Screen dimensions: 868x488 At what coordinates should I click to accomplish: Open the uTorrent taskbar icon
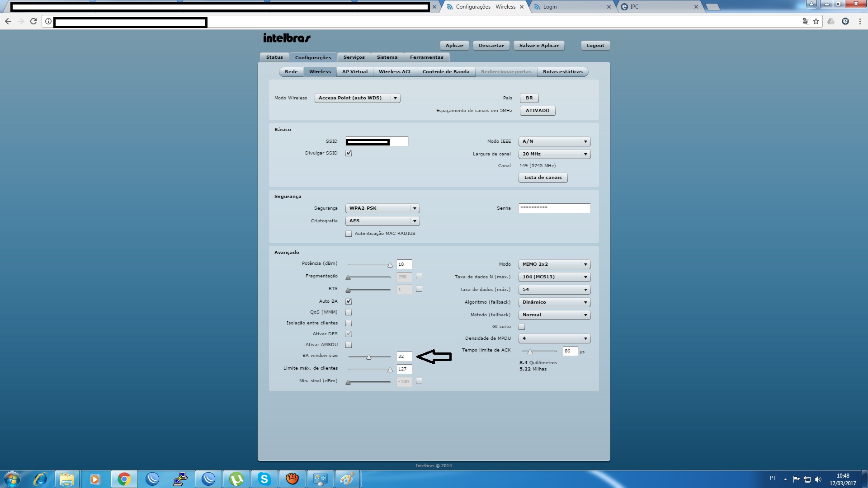(x=236, y=479)
